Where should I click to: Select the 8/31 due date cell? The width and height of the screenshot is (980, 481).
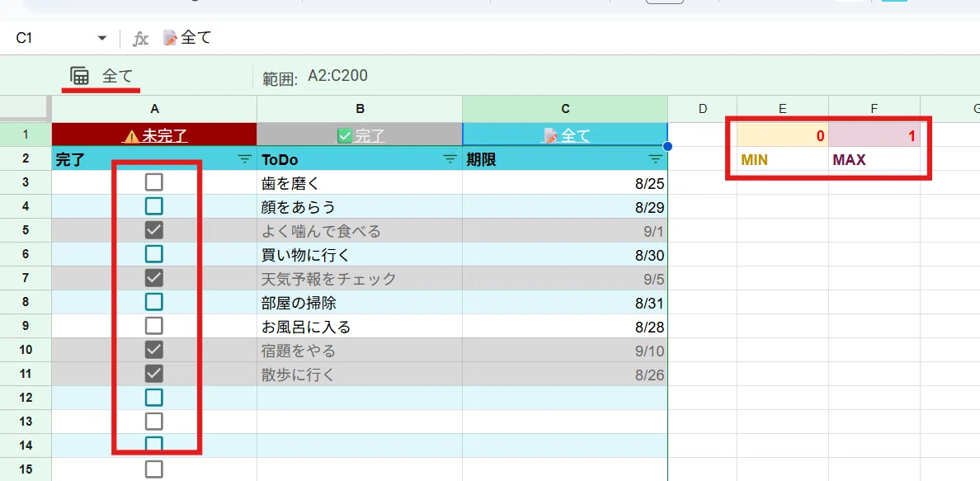click(x=565, y=302)
